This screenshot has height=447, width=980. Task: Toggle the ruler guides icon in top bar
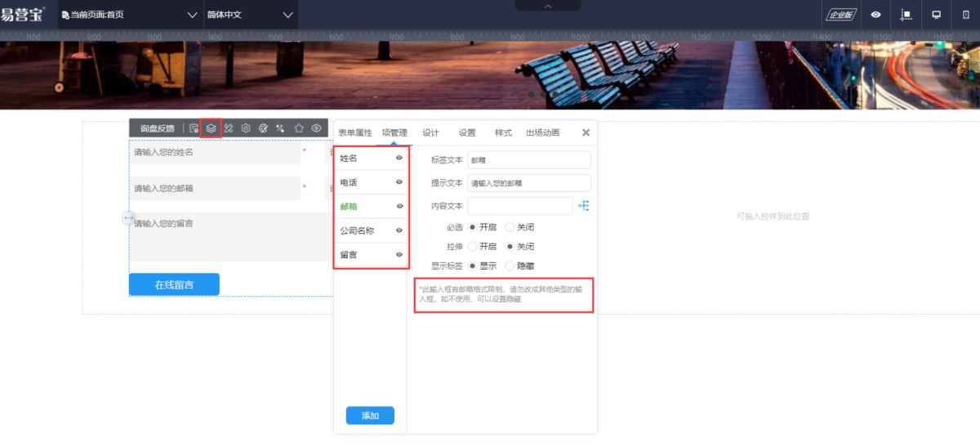906,15
